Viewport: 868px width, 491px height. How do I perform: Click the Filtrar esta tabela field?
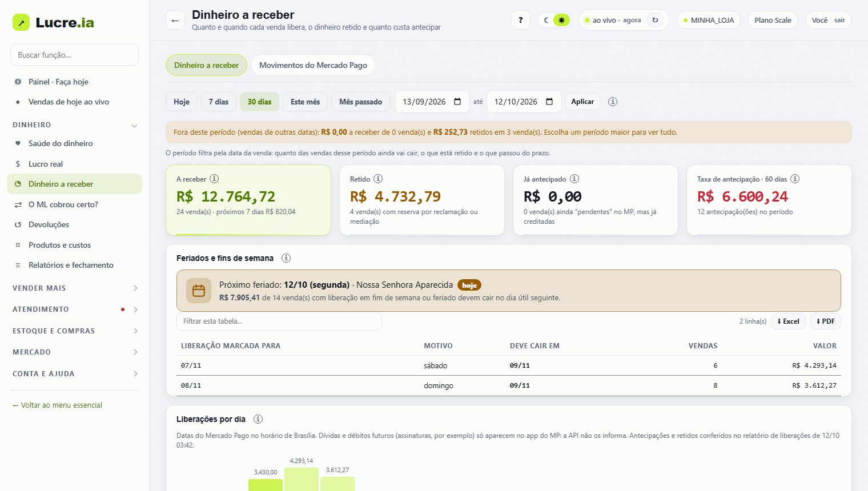(279, 321)
